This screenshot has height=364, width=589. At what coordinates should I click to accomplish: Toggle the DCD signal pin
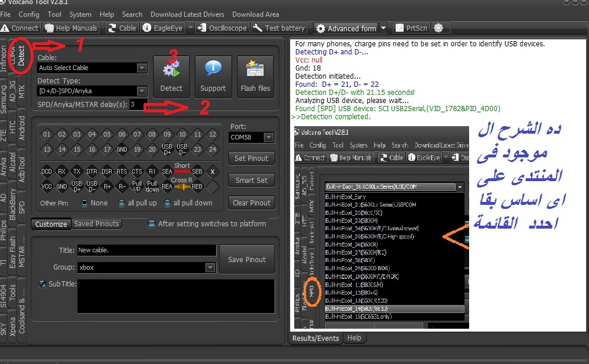46,171
